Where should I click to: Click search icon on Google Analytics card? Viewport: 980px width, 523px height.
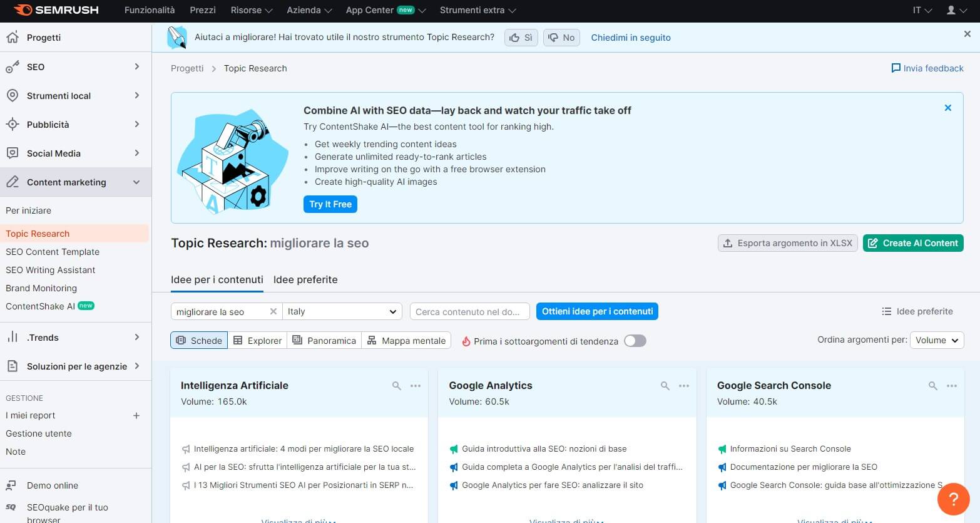coord(665,386)
